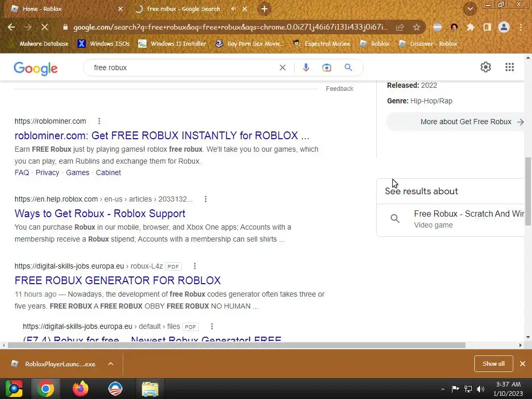This screenshot has height=399, width=532.
Task: Open the Chrome profile avatar
Action: [504, 27]
